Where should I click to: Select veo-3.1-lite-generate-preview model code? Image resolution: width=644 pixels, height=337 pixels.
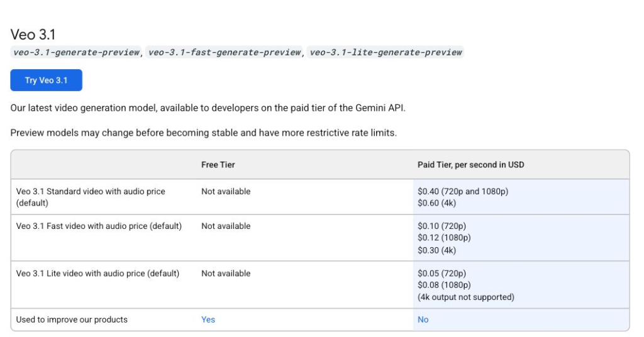click(386, 52)
